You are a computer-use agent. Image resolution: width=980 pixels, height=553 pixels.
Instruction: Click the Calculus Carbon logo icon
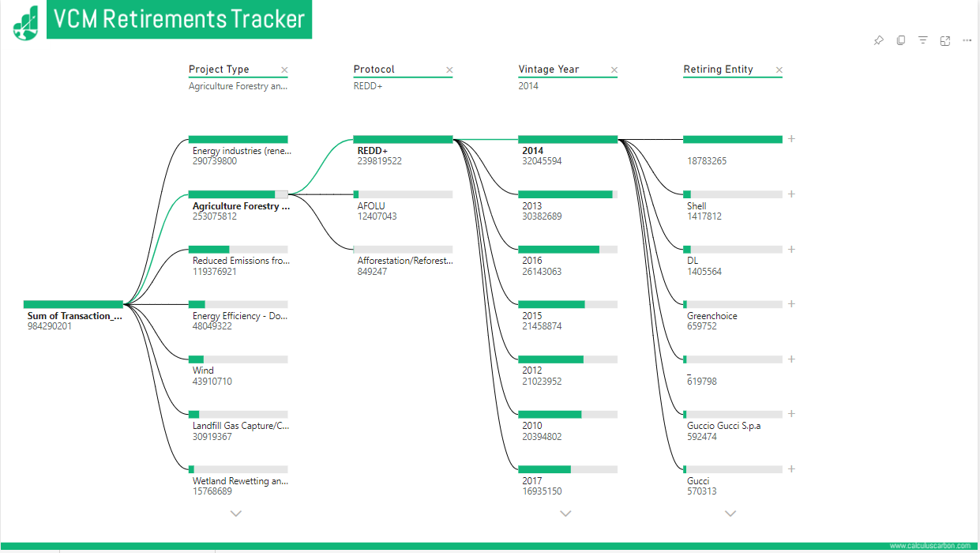pos(25,21)
